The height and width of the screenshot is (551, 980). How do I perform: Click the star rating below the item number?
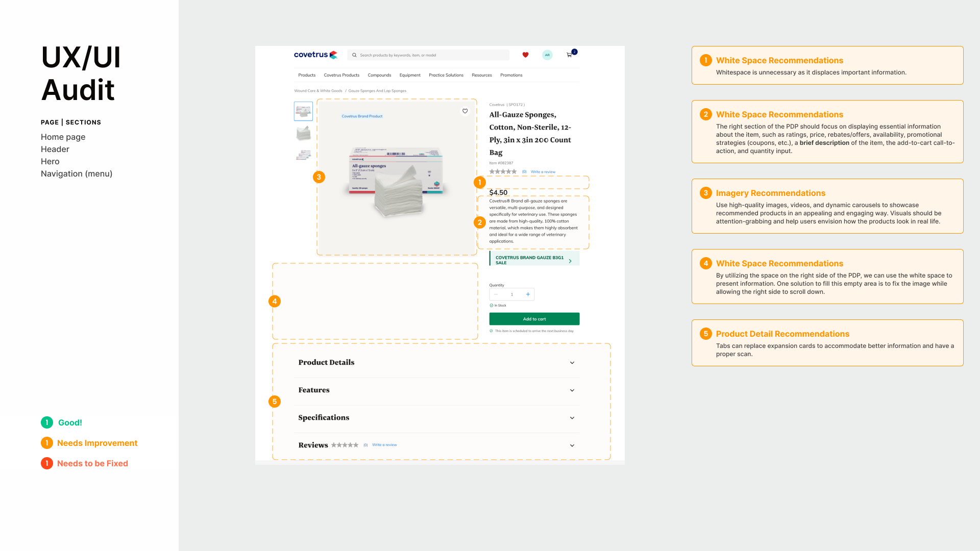[x=503, y=171]
